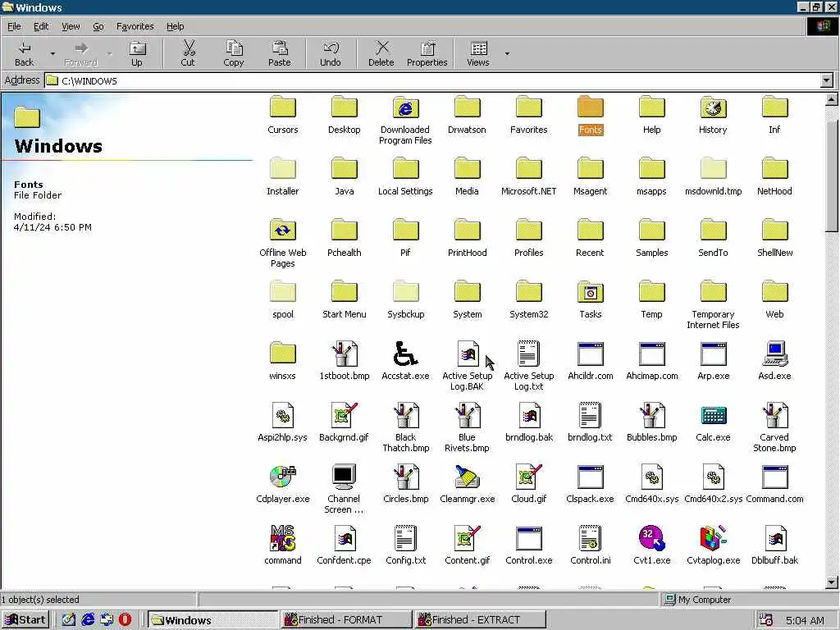Select the Cdplayer.exe icon
840x630 pixels.
coord(282,477)
